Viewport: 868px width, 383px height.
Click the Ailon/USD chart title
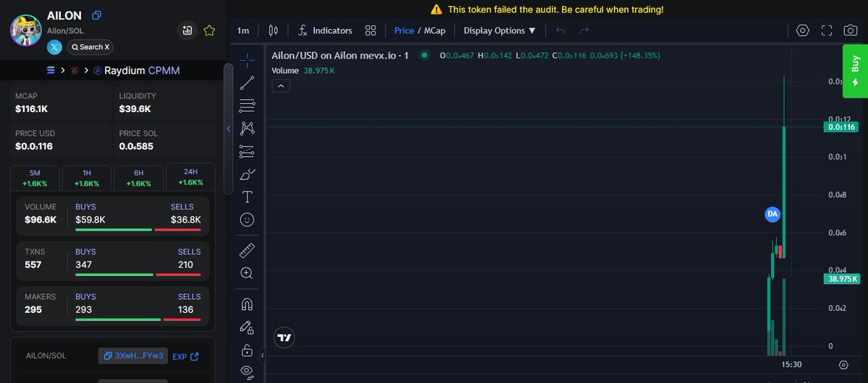point(340,55)
